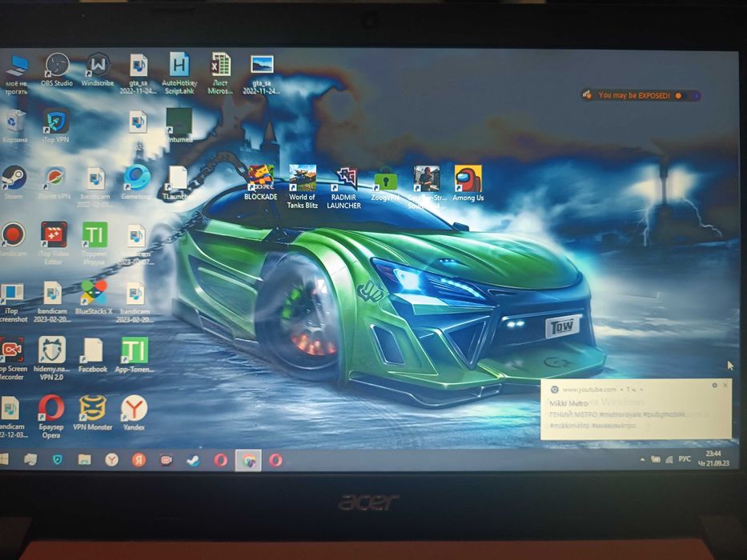The height and width of the screenshot is (560, 747).
Task: Click the www.youtube.com source label
Action: click(588, 390)
